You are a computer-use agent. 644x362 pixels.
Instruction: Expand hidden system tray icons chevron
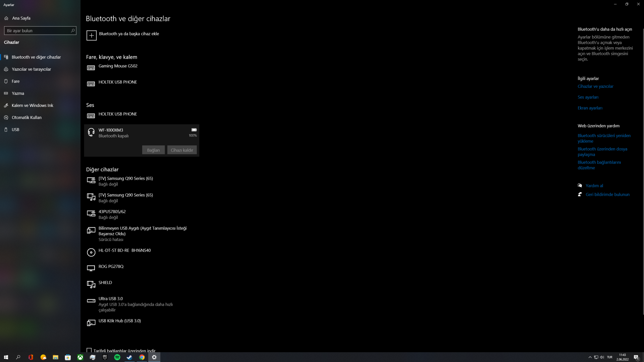point(590,357)
